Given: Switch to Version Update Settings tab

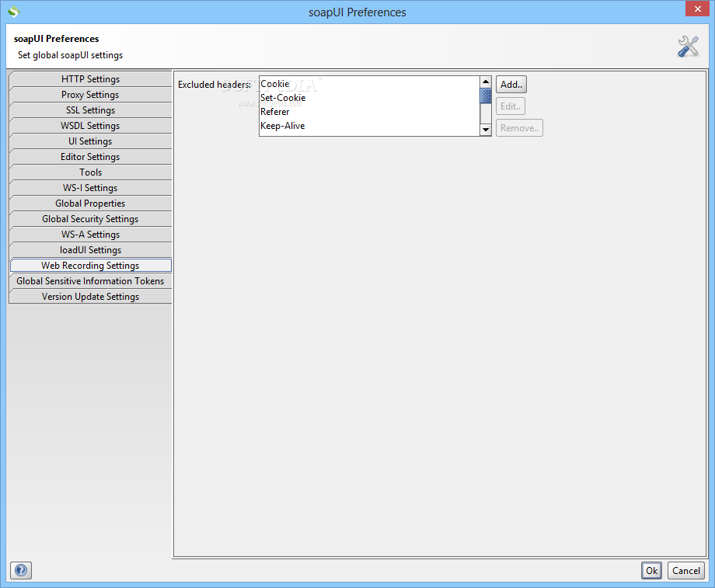Looking at the screenshot, I should tap(90, 296).
